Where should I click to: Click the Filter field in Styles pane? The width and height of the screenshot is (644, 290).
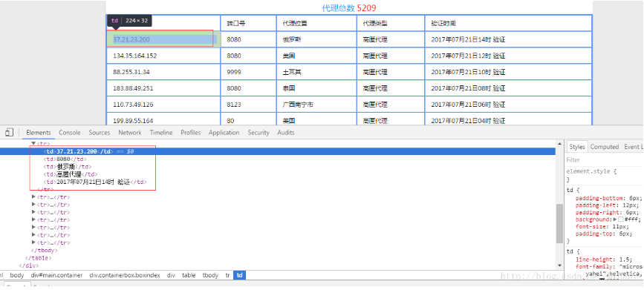604,160
